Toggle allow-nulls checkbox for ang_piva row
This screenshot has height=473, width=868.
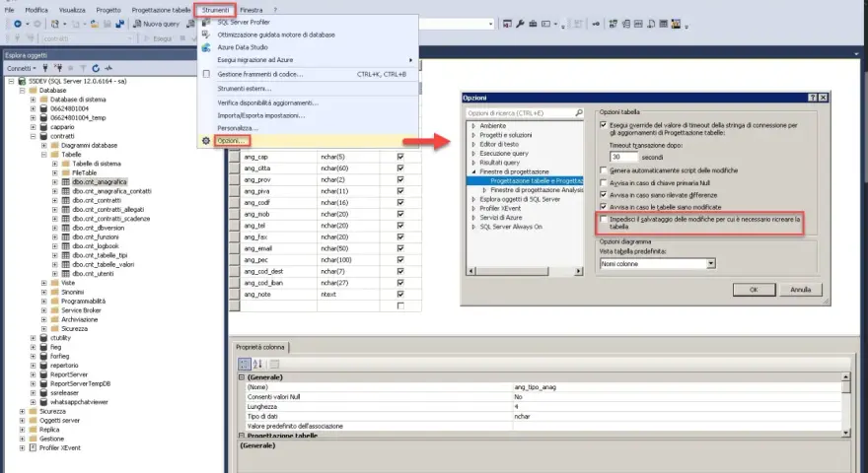pos(400,191)
